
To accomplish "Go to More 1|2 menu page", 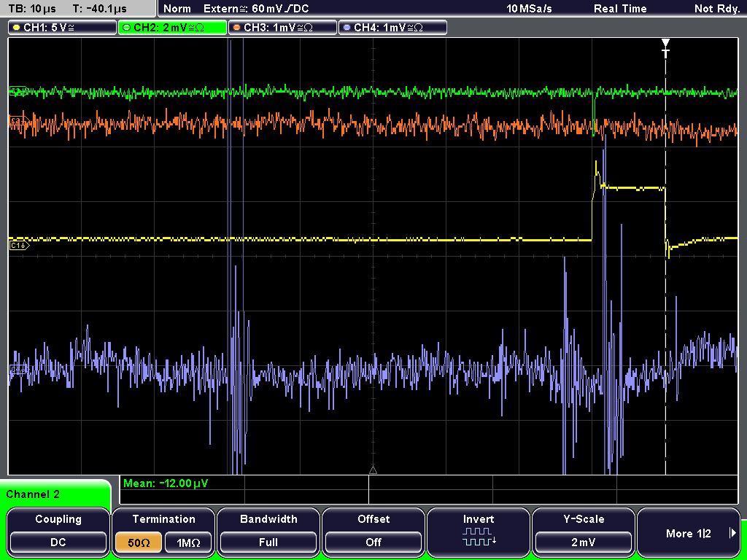I will (x=689, y=532).
